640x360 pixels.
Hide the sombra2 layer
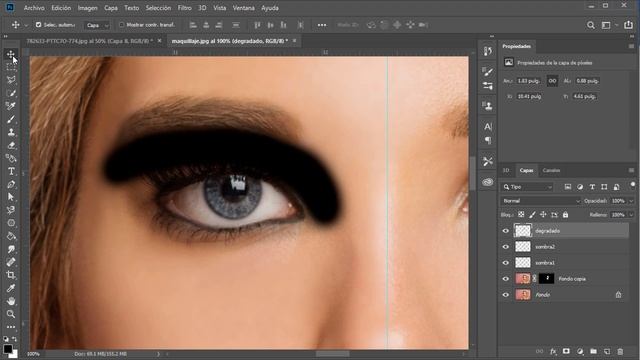click(506, 247)
